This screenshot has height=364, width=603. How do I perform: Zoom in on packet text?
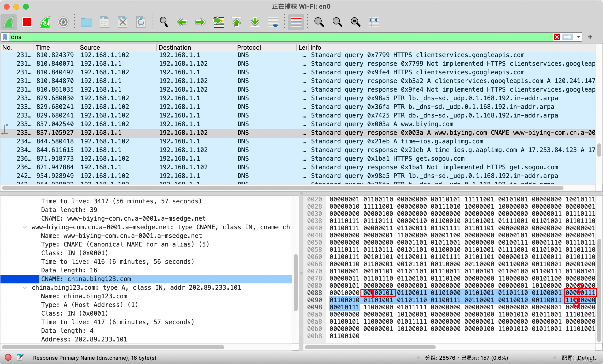click(x=319, y=22)
